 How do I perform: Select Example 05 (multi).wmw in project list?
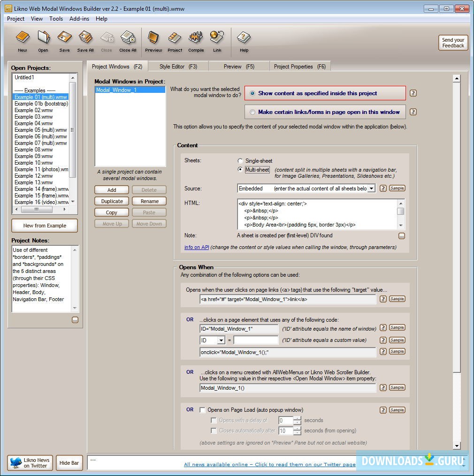coord(41,130)
